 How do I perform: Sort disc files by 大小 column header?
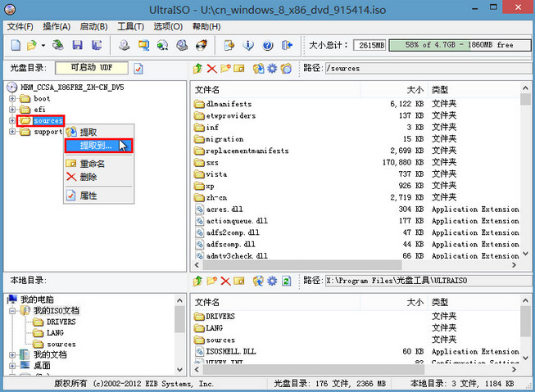(x=393, y=90)
